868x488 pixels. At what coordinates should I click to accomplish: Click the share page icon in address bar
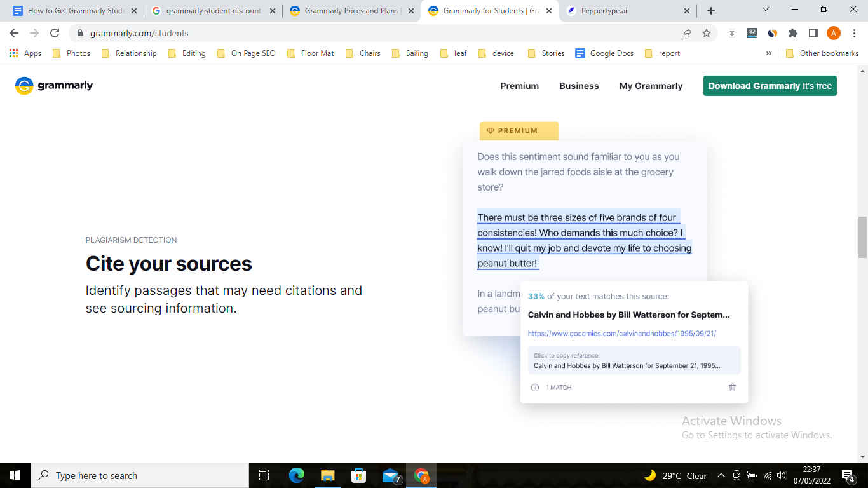tap(686, 33)
